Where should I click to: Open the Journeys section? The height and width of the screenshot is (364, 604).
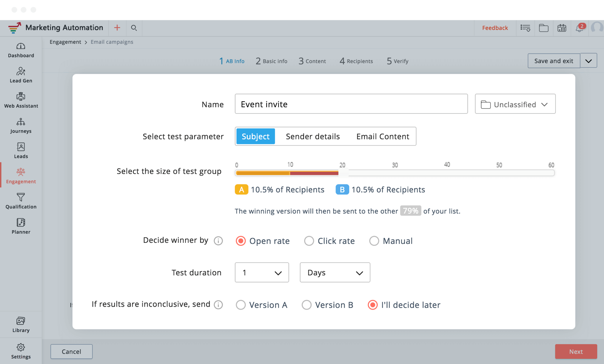(21, 126)
